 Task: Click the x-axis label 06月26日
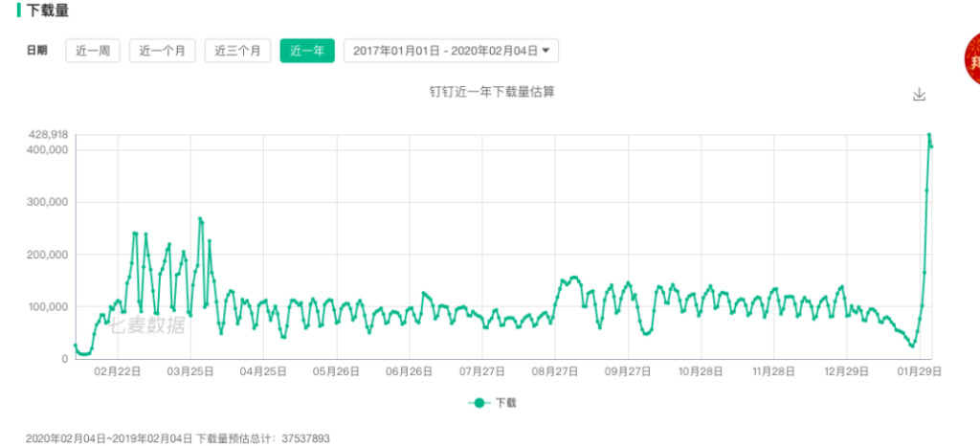click(410, 371)
